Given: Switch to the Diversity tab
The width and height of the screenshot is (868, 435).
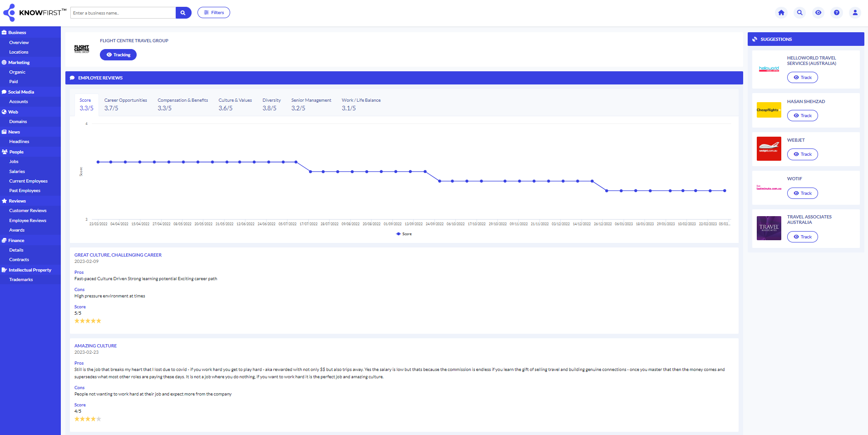Looking at the screenshot, I should coord(271,104).
